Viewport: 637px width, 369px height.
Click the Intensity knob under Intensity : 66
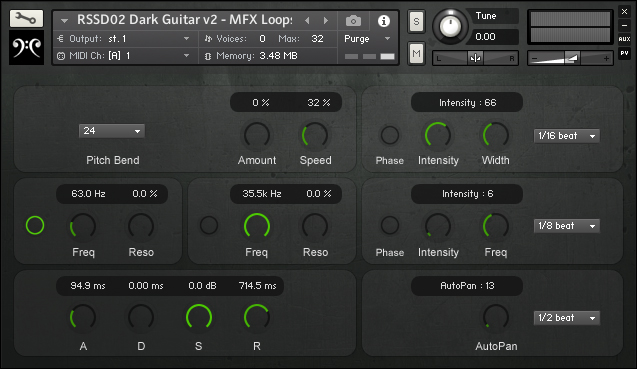pyautogui.click(x=438, y=135)
